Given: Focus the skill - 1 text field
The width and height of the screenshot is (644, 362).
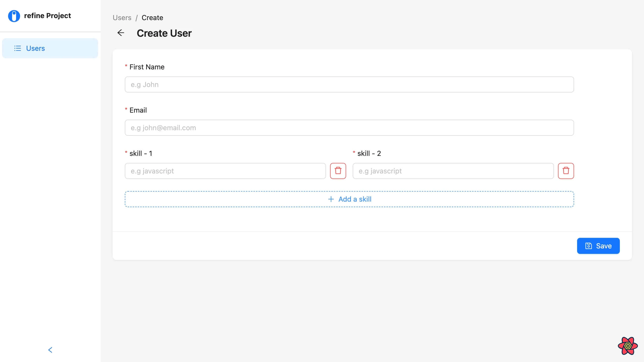Looking at the screenshot, I should [x=225, y=171].
